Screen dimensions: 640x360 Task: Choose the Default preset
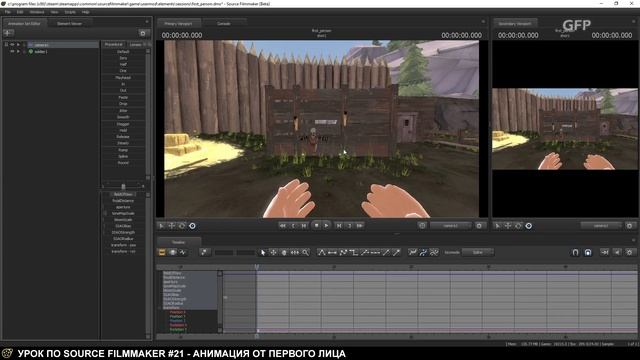[x=123, y=52]
